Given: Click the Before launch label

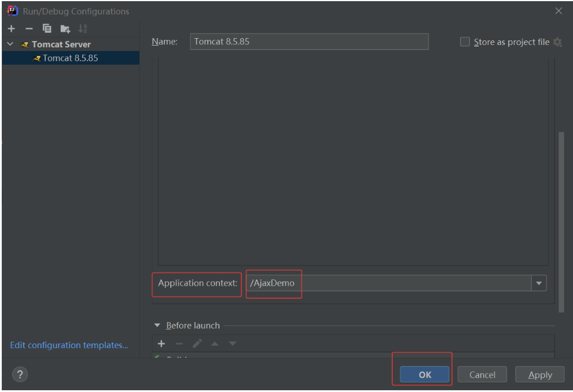Looking at the screenshot, I should pos(193,326).
